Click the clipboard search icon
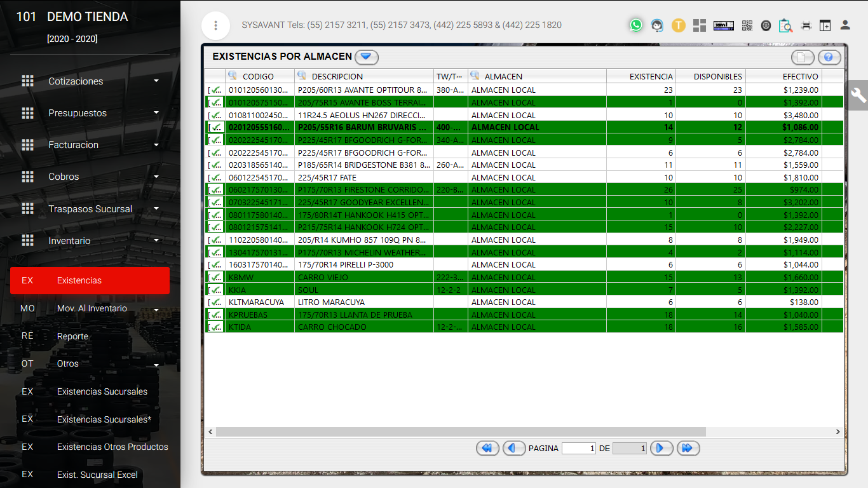868x488 pixels. [785, 25]
